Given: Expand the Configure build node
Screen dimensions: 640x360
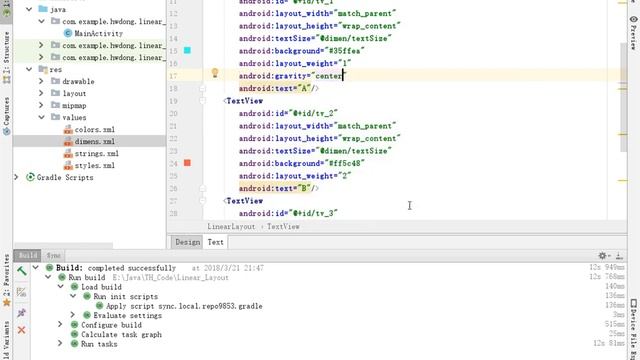Looking at the screenshot, I should tap(60, 324).
